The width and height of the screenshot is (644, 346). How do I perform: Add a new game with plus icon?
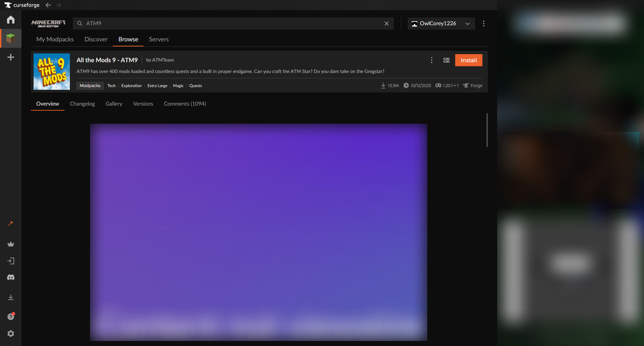11,57
